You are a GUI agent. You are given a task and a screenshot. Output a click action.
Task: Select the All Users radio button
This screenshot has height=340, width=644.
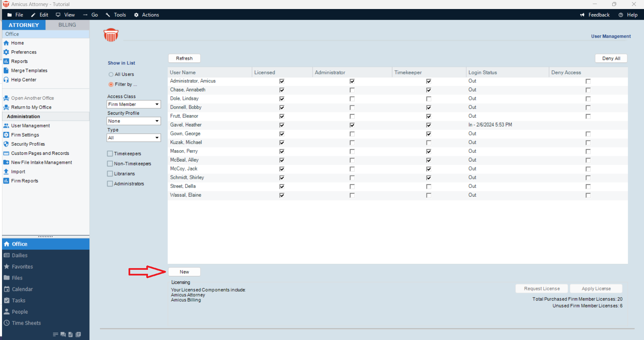point(111,75)
